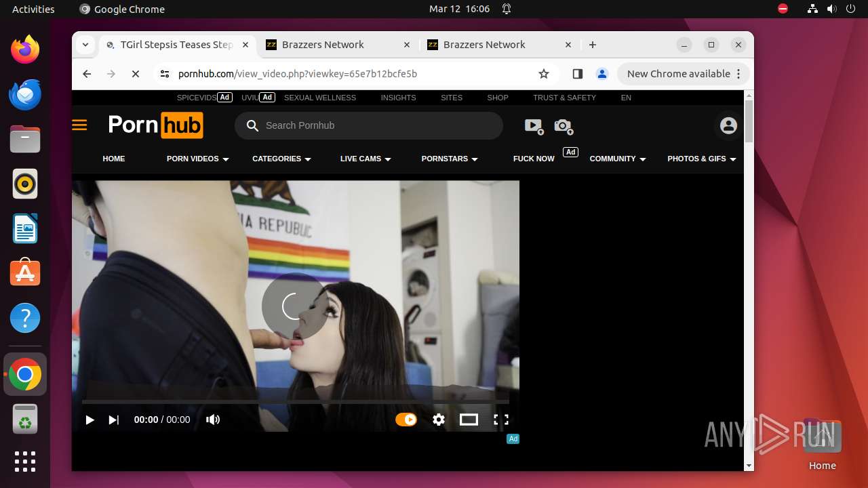Open the Mar 12 16:06 clock menu
The width and height of the screenshot is (868, 488).
click(x=459, y=9)
